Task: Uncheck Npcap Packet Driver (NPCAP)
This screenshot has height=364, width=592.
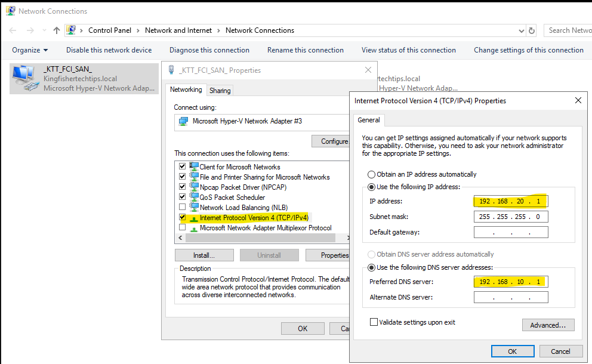Action: click(183, 187)
